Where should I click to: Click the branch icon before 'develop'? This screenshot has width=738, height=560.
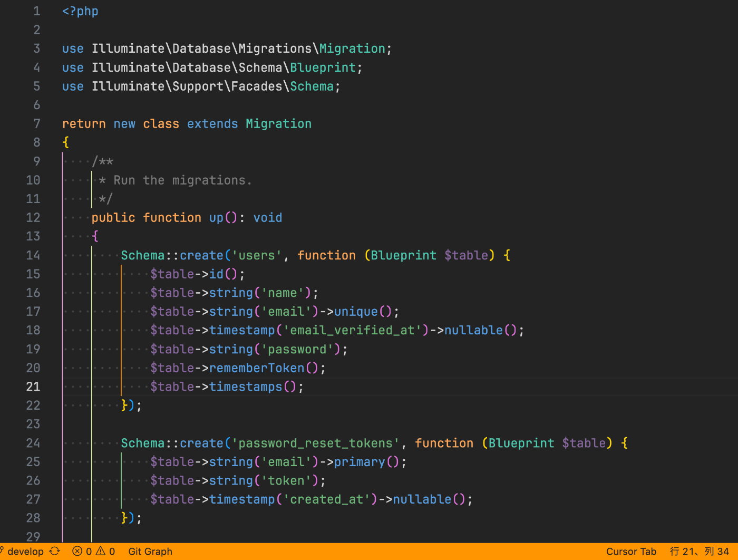pyautogui.click(x=4, y=551)
